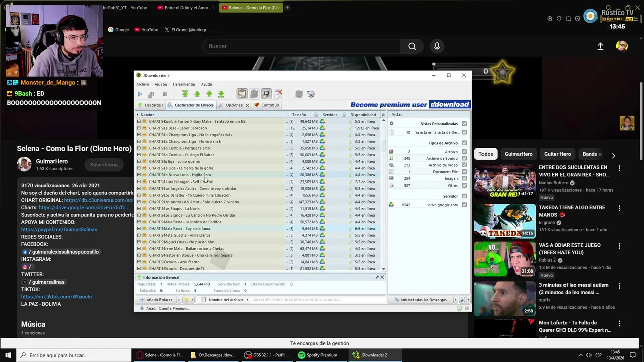
Task: Move selection to bottom with last green arrow
Action: point(221,94)
